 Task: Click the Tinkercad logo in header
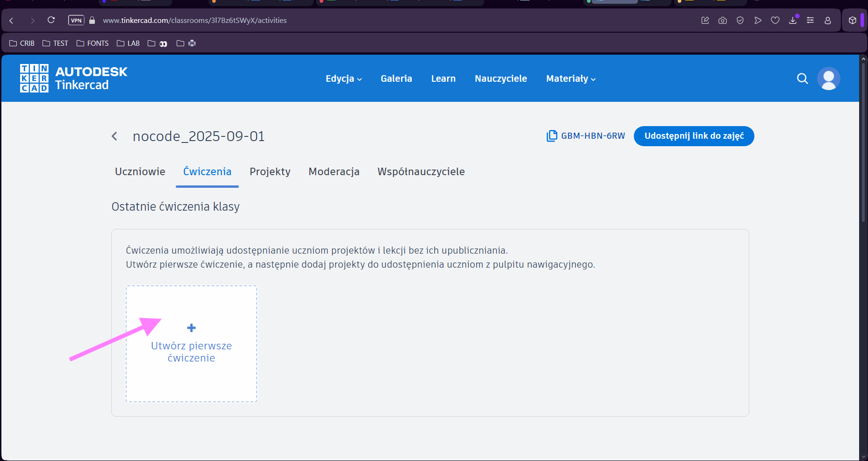pyautogui.click(x=73, y=78)
